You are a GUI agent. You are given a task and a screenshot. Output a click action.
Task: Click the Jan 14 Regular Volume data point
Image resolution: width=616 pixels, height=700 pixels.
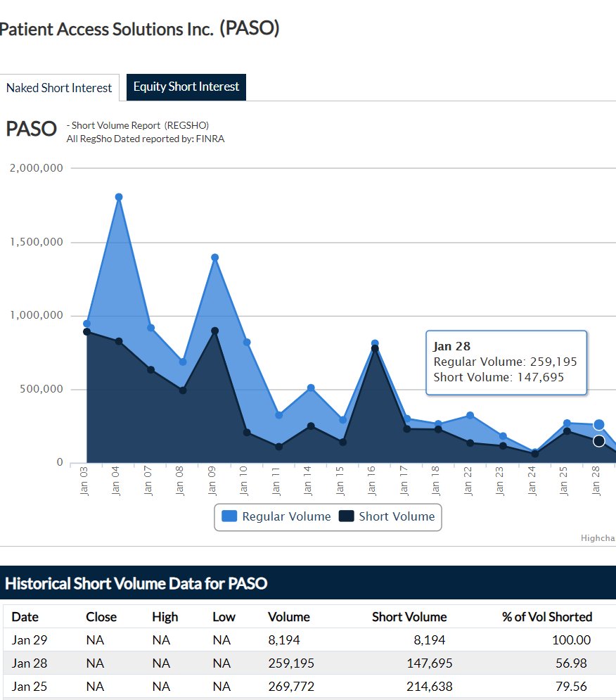[x=311, y=388]
